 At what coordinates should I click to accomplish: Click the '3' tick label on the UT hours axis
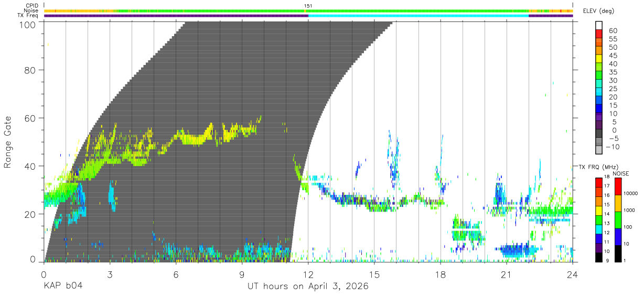point(109,275)
